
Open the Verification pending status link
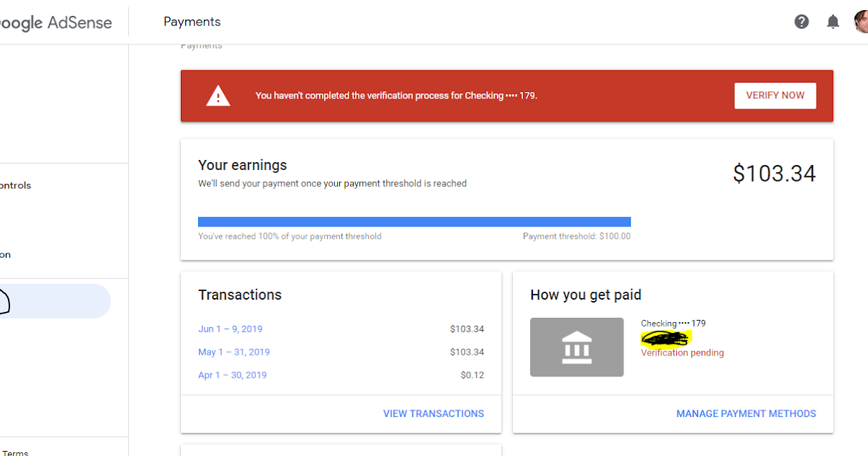pos(681,352)
